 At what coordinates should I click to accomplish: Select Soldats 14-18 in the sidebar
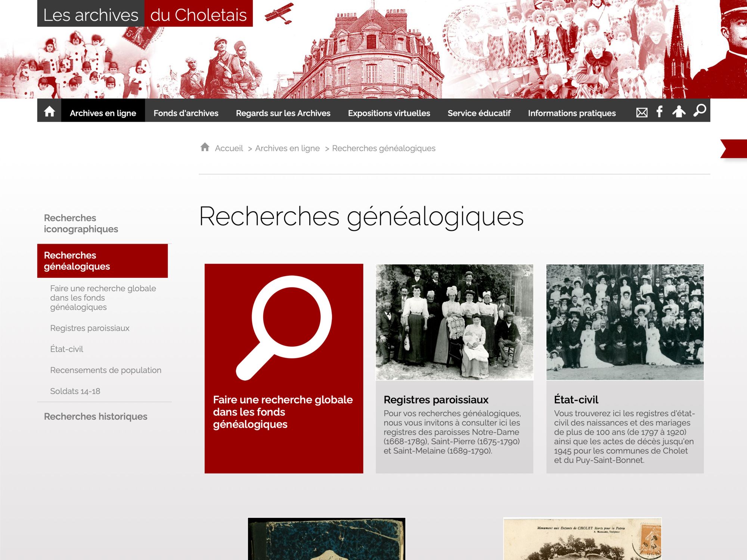click(x=75, y=391)
